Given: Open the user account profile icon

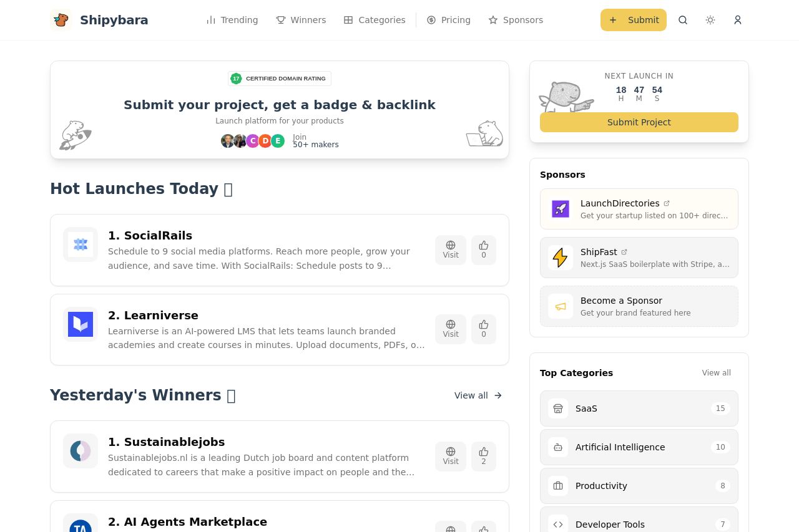Looking at the screenshot, I should [738, 20].
